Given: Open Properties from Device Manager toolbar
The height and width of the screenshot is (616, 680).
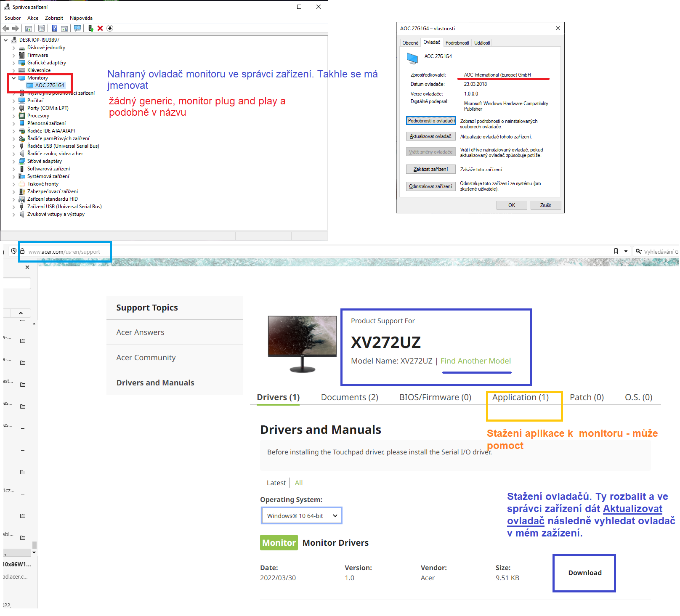Looking at the screenshot, I should tap(41, 28).
